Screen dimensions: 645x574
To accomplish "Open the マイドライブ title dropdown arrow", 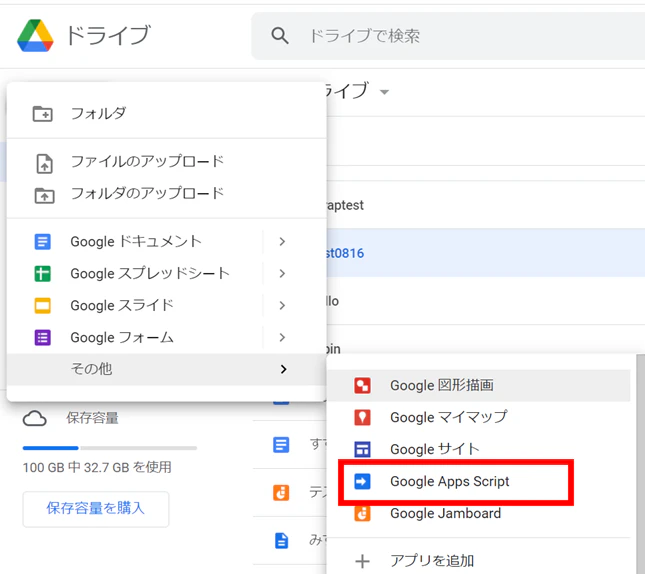I will point(384,92).
